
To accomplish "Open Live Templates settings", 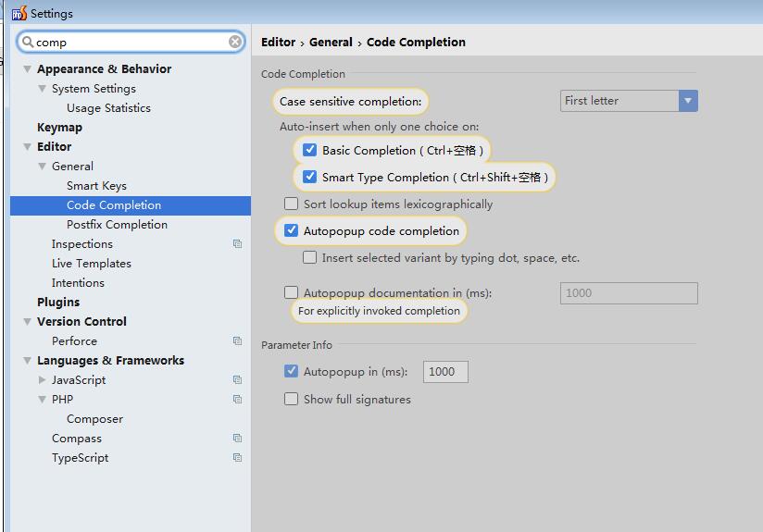I will [92, 264].
